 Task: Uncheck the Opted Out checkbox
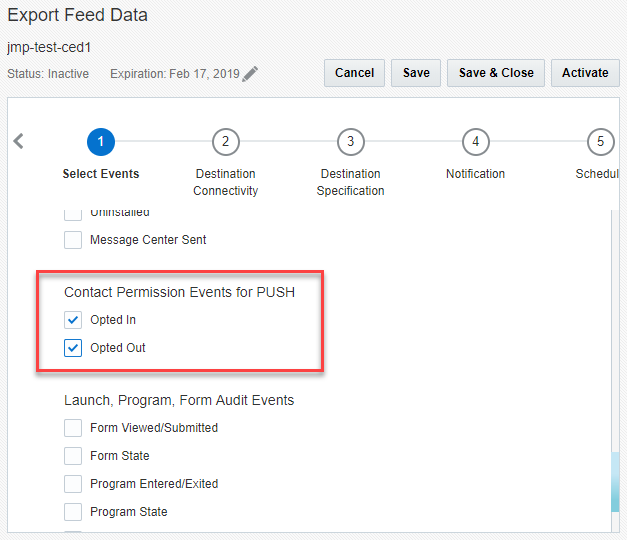(x=73, y=348)
